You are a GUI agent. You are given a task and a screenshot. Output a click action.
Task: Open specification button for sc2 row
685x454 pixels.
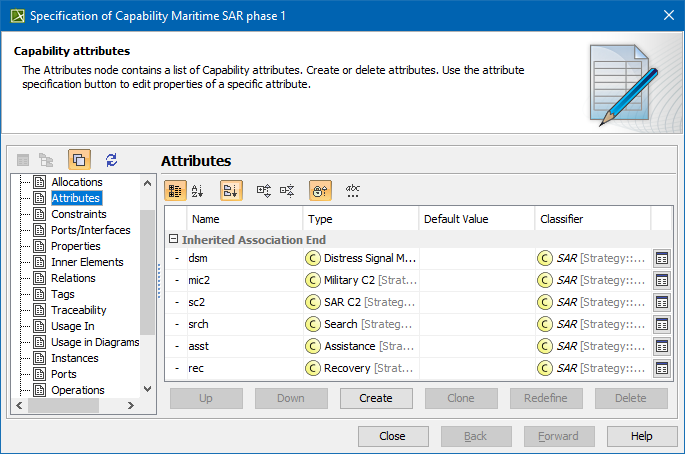click(x=661, y=302)
